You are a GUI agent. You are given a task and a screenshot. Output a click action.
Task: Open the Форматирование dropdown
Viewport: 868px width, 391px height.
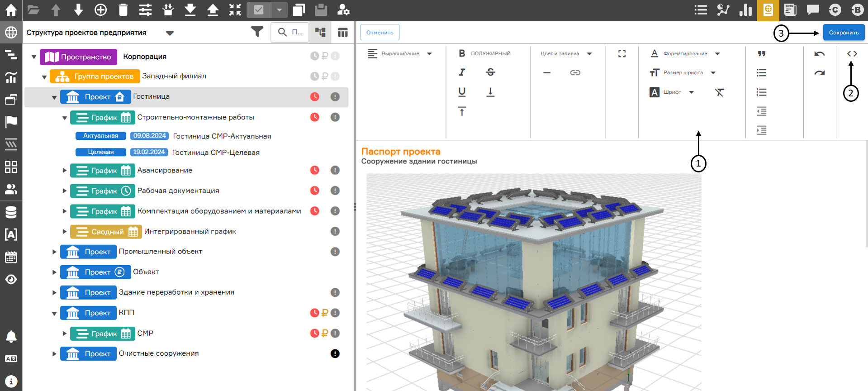click(x=685, y=53)
